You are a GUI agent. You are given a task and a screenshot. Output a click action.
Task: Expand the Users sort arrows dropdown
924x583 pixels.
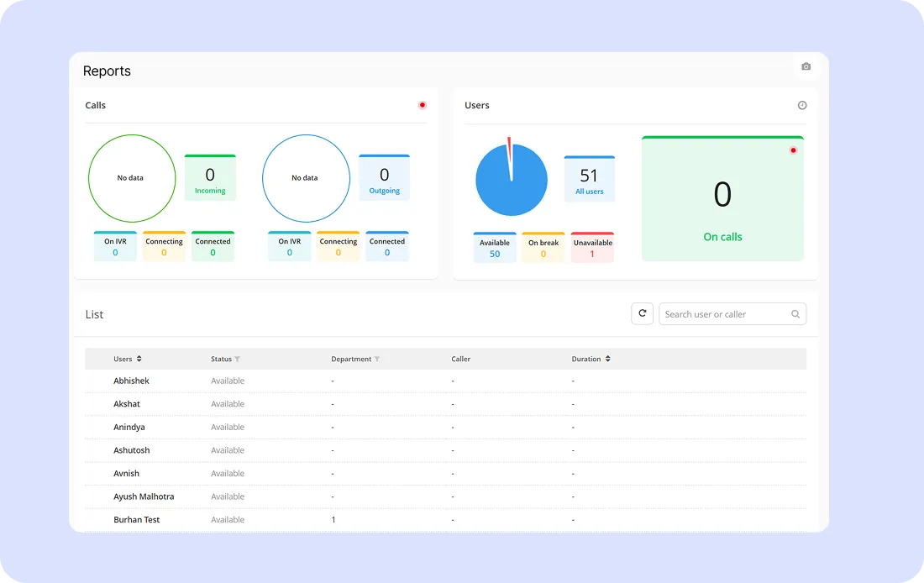click(x=140, y=359)
